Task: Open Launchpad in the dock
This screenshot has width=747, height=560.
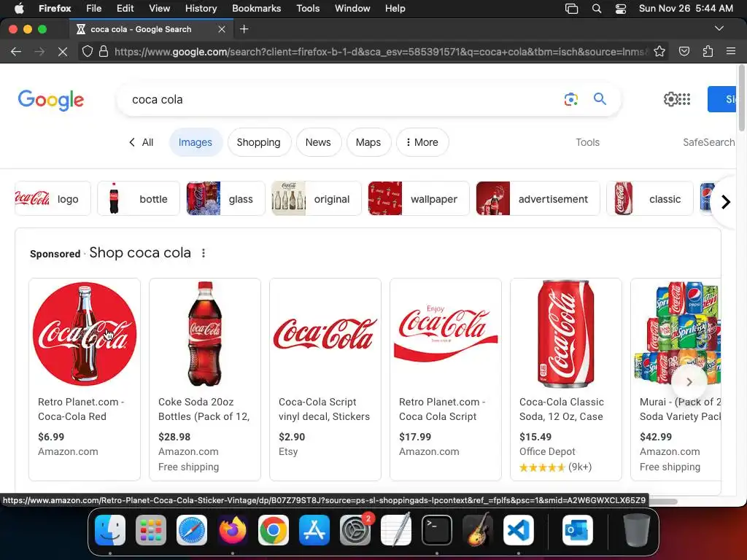Action: pyautogui.click(x=150, y=530)
